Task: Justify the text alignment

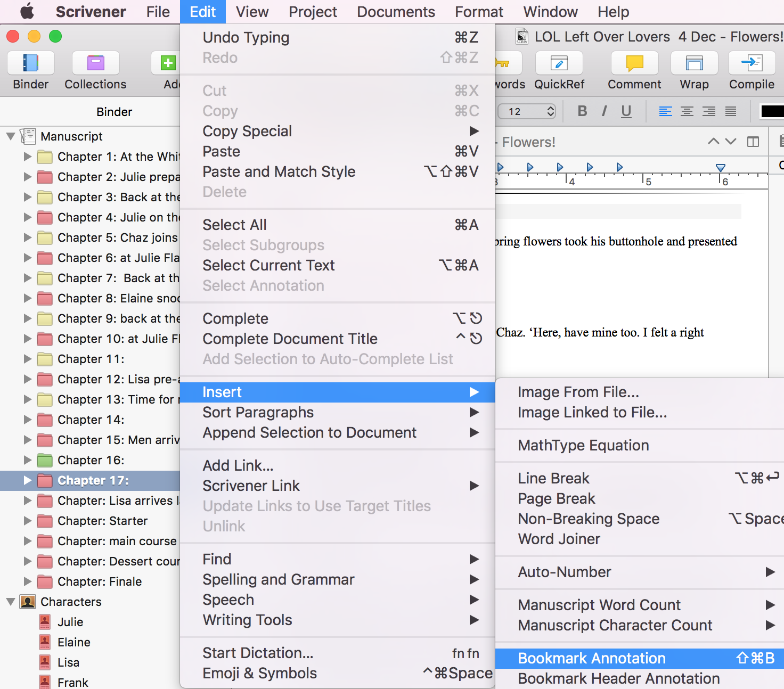Action: click(x=731, y=111)
